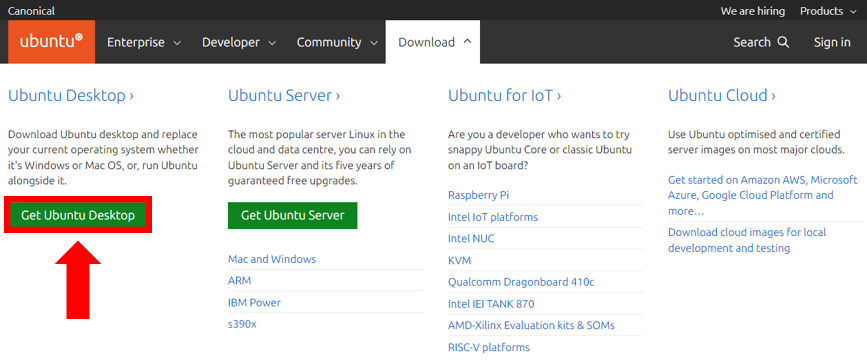Image resolution: width=867 pixels, height=363 pixels.
Task: Open the Ubuntu Desktop heading link
Action: point(71,96)
